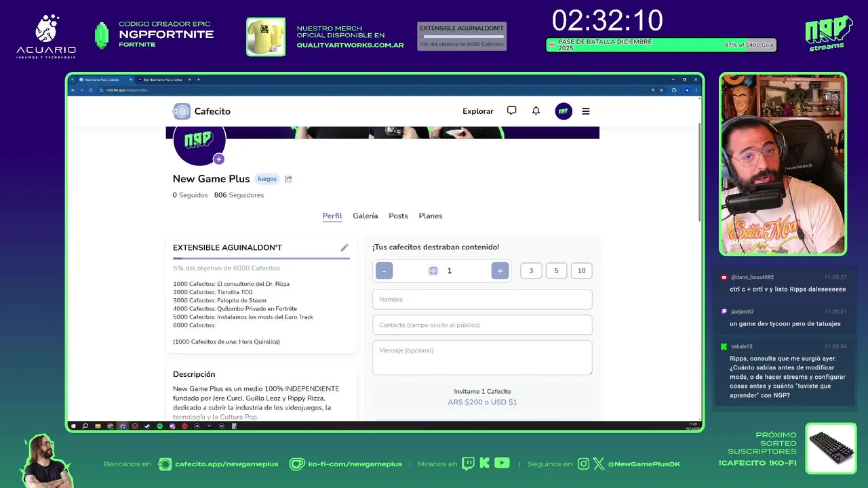868x488 pixels.
Task: Click '5000 Cafecitos: Instalamos los mods' line
Action: click(243, 317)
